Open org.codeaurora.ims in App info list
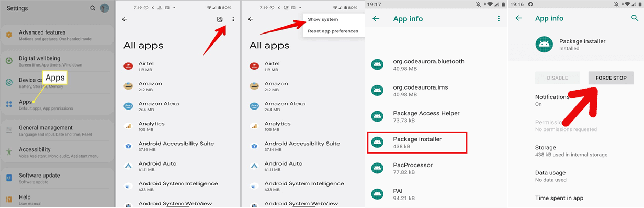Image resolution: width=644 pixels, height=208 pixels. click(436, 90)
